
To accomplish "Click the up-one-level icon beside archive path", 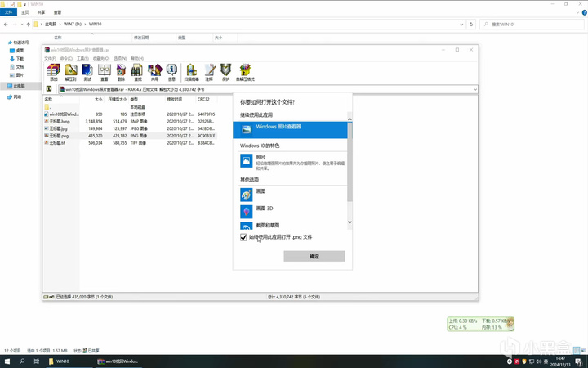I will (49, 89).
